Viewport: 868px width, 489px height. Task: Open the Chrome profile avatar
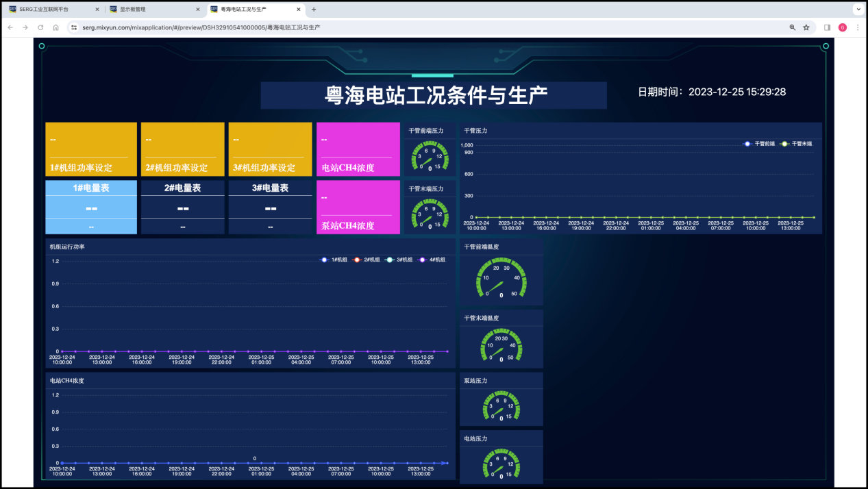coord(842,27)
